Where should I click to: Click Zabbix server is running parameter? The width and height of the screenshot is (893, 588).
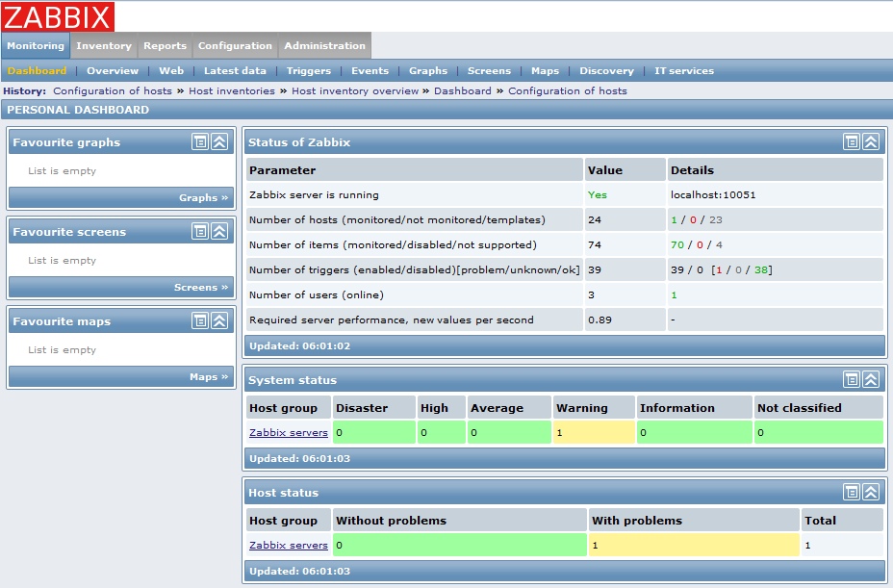pos(314,194)
